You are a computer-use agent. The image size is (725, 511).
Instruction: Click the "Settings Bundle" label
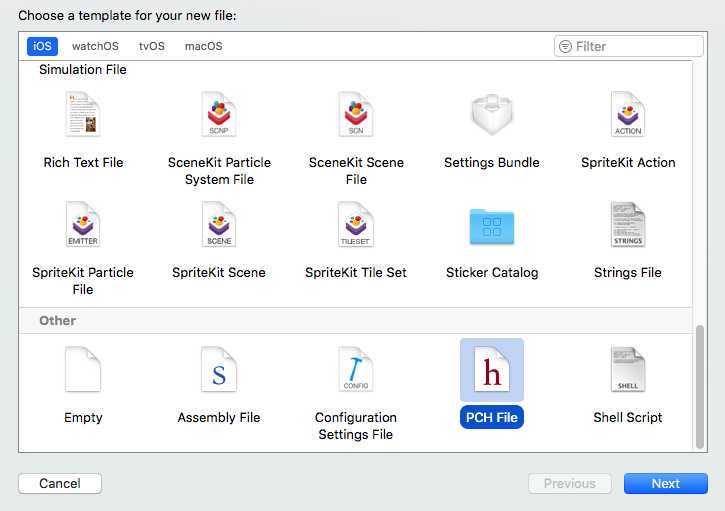click(x=492, y=162)
